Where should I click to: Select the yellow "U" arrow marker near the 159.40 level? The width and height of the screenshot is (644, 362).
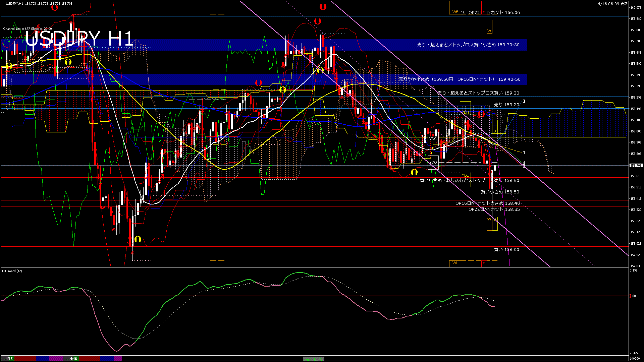tap(283, 89)
